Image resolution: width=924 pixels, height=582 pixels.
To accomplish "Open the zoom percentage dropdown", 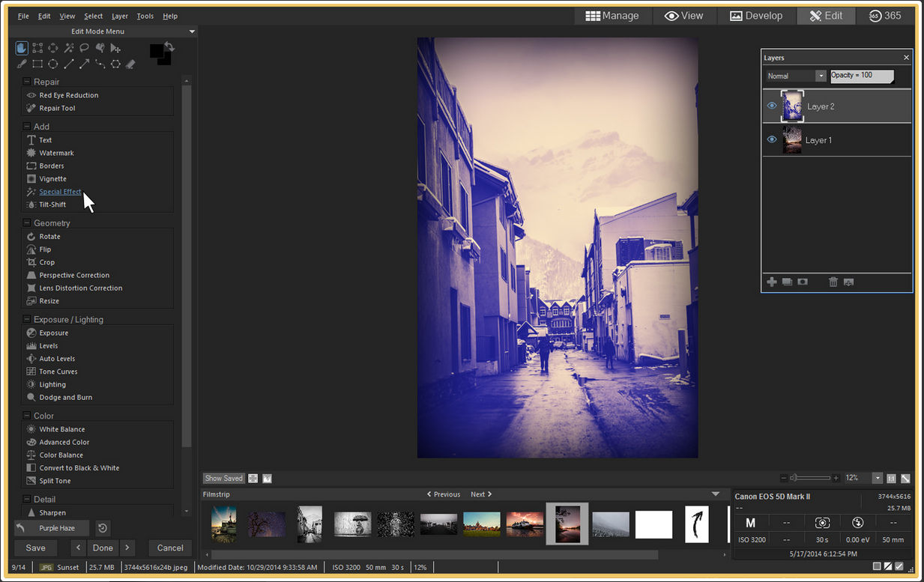I will point(877,478).
